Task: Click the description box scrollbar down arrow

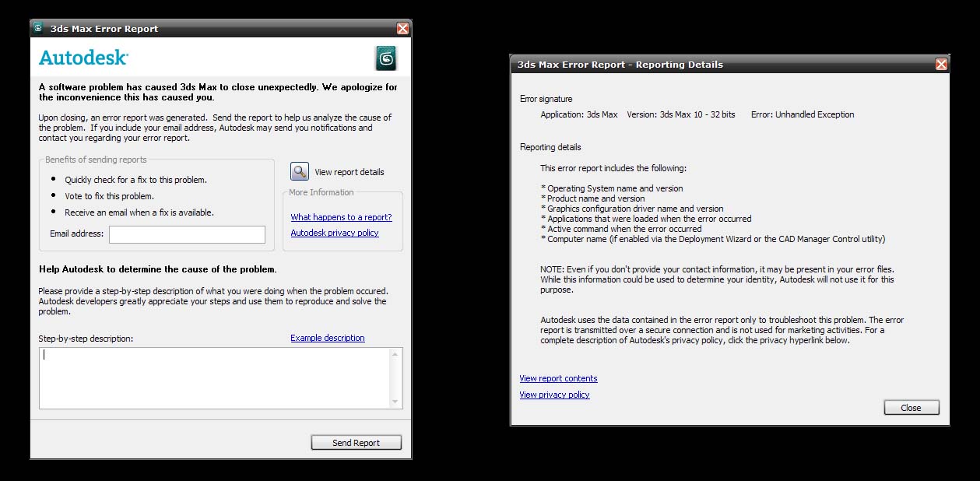Action: (396, 401)
